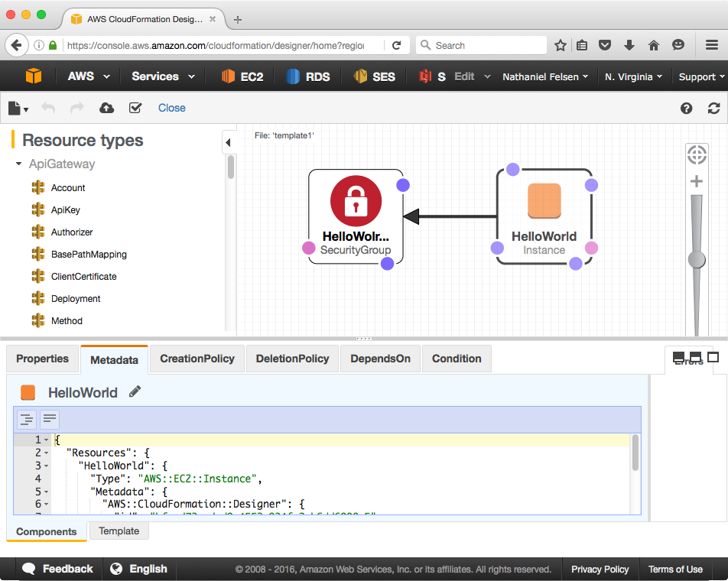Collapse the Resource types side panel
This screenshot has height=581, width=728.
tap(228, 142)
